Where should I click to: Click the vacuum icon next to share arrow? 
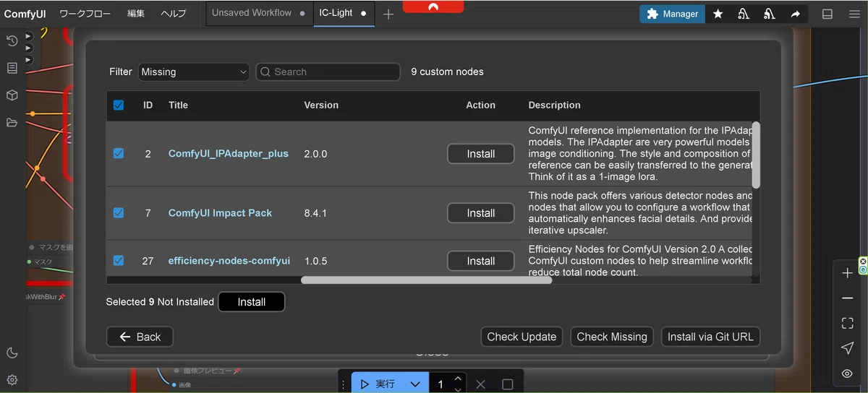770,14
